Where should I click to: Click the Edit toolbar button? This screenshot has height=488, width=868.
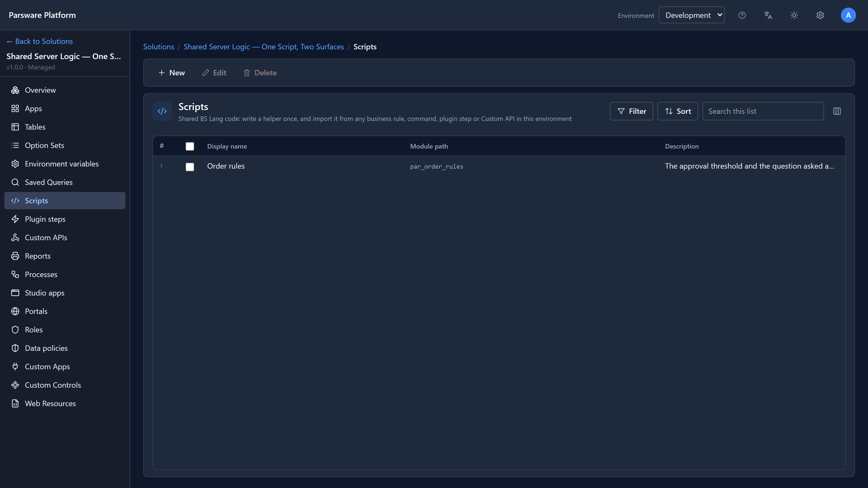click(x=214, y=73)
